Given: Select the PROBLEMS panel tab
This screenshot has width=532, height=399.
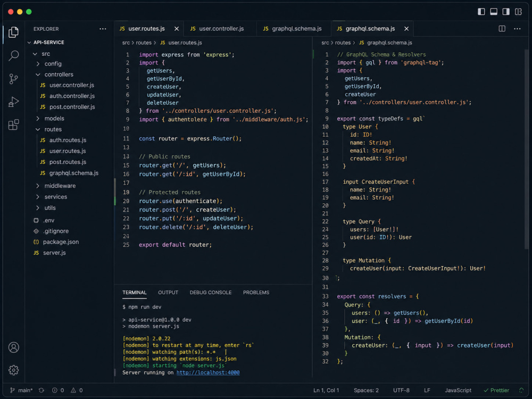Looking at the screenshot, I should [x=256, y=293].
